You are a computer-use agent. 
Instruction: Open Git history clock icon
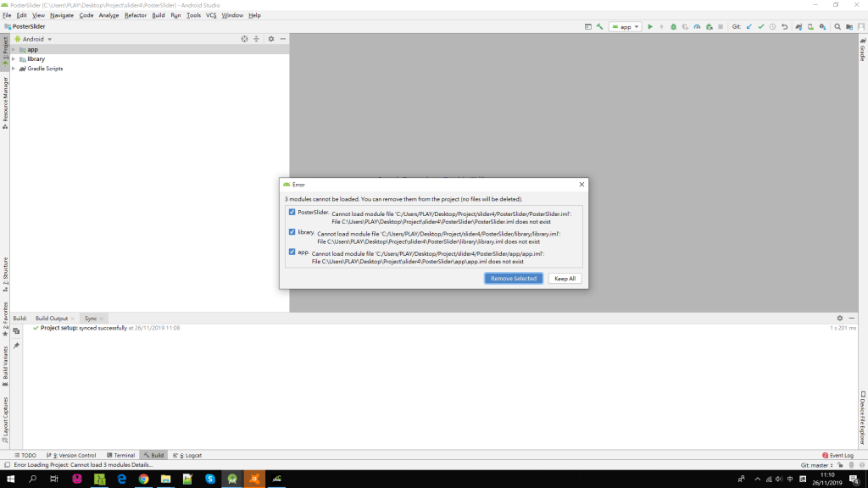coord(772,26)
